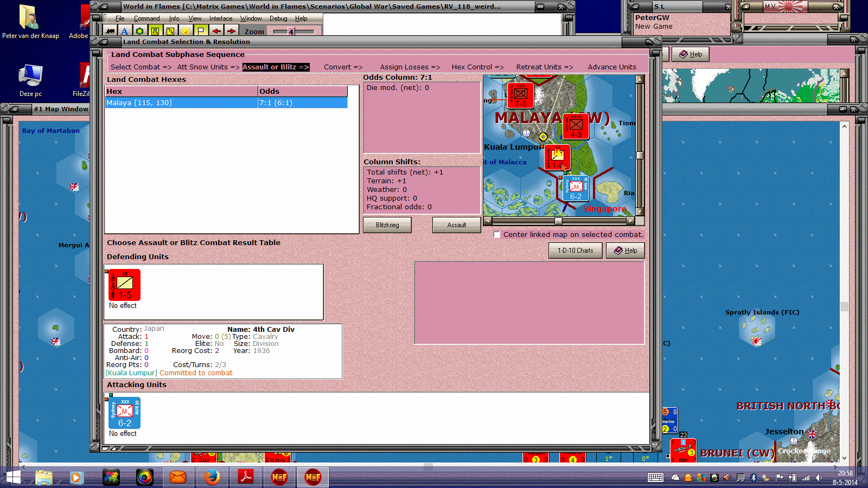868x488 pixels.
Task: Open the on-screen keyboard tray icon
Action: [x=655, y=478]
